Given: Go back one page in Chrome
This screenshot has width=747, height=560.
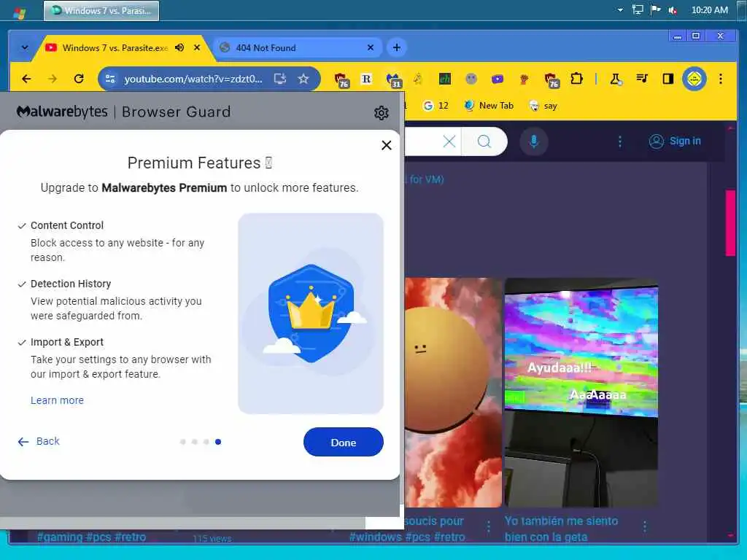Looking at the screenshot, I should (x=26, y=79).
